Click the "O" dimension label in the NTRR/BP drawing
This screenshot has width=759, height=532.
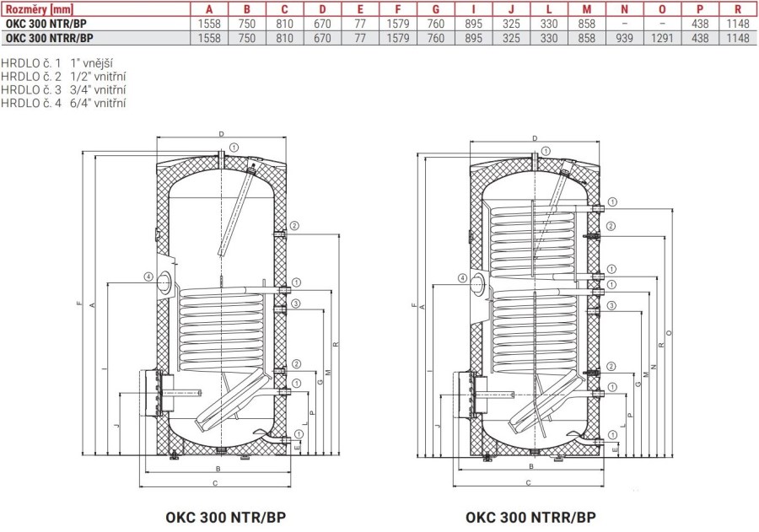point(670,333)
